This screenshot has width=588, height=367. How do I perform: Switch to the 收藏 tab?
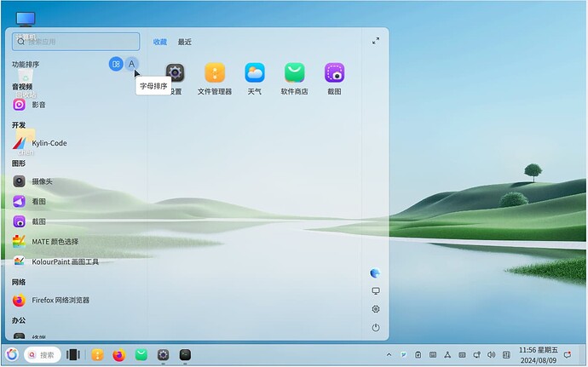click(x=159, y=42)
